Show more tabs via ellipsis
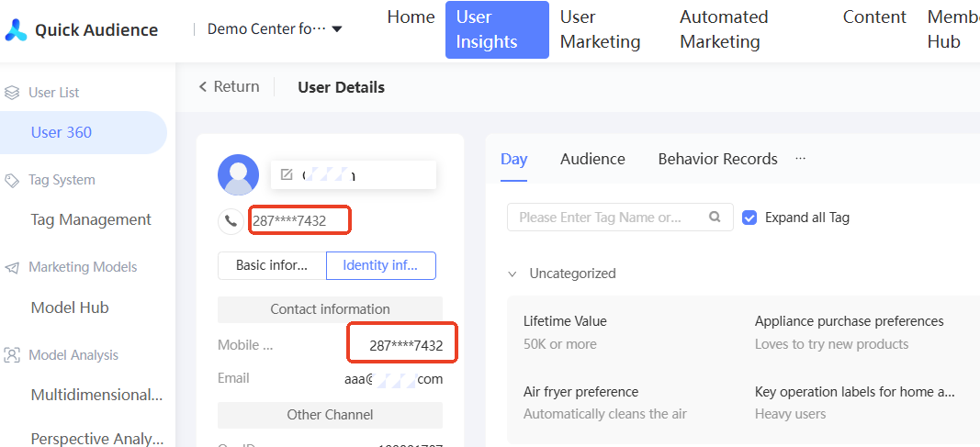Image resolution: width=980 pixels, height=447 pixels. coord(800,159)
